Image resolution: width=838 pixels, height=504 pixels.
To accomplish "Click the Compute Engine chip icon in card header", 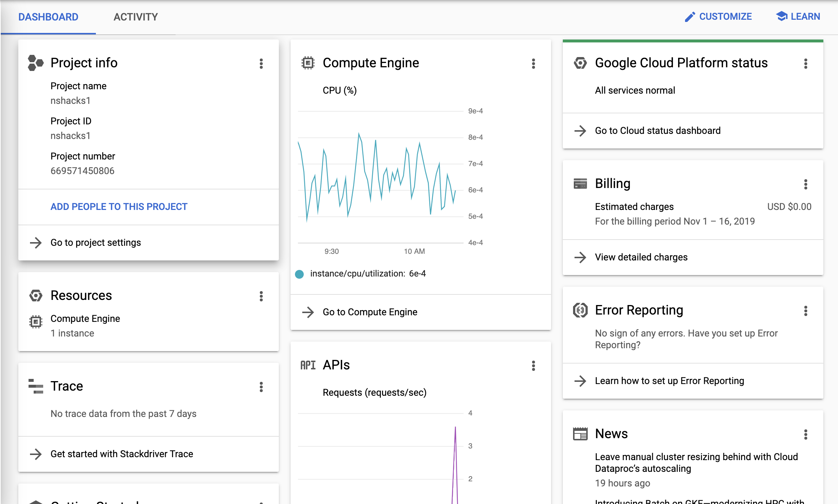I will tap(308, 63).
